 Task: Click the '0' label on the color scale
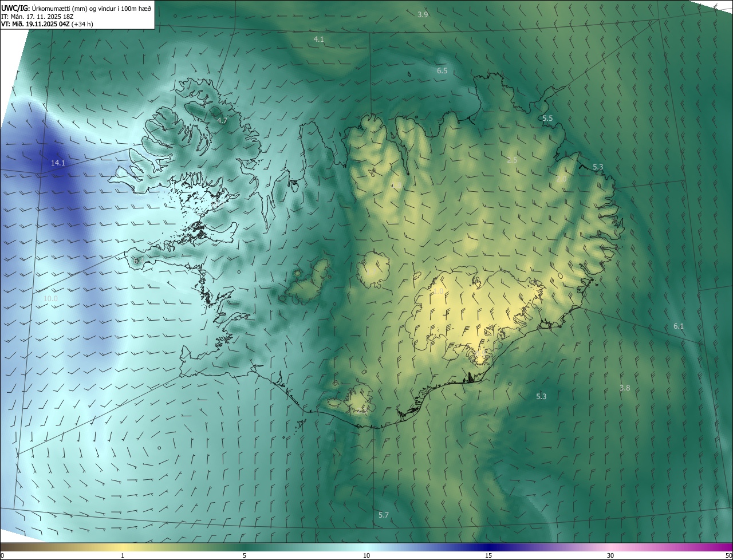pos(2,556)
